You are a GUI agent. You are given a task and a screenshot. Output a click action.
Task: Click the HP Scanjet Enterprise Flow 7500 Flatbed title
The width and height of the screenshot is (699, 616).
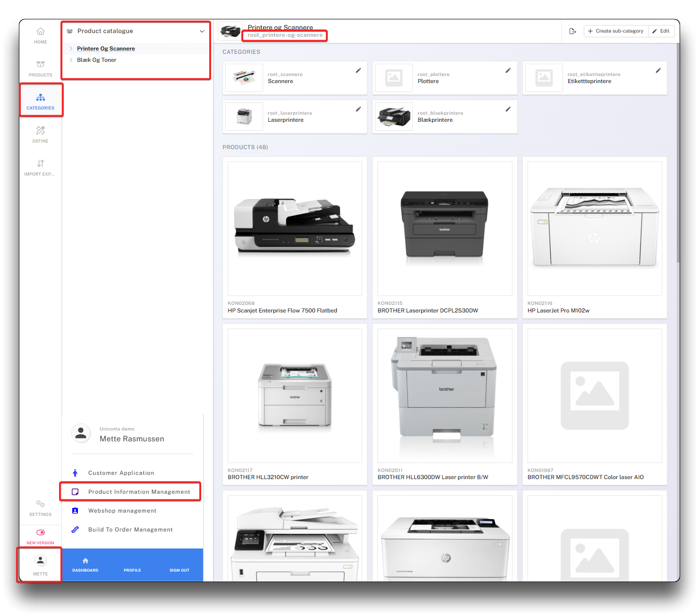click(x=282, y=311)
